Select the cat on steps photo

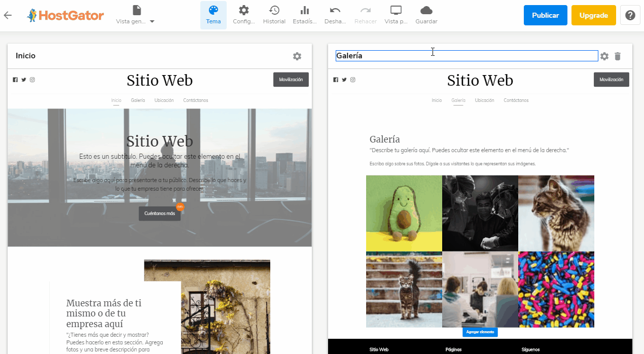coord(404,290)
